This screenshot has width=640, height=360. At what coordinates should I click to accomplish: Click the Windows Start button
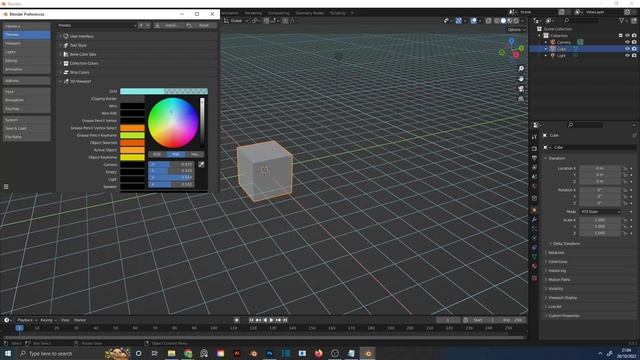point(8,353)
